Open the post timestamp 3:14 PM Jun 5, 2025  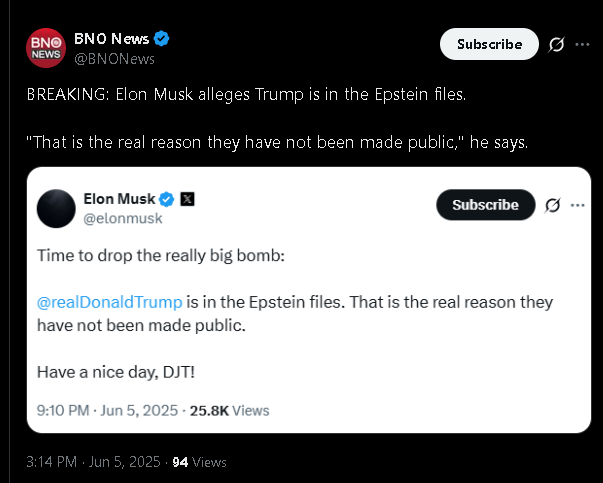(93, 461)
